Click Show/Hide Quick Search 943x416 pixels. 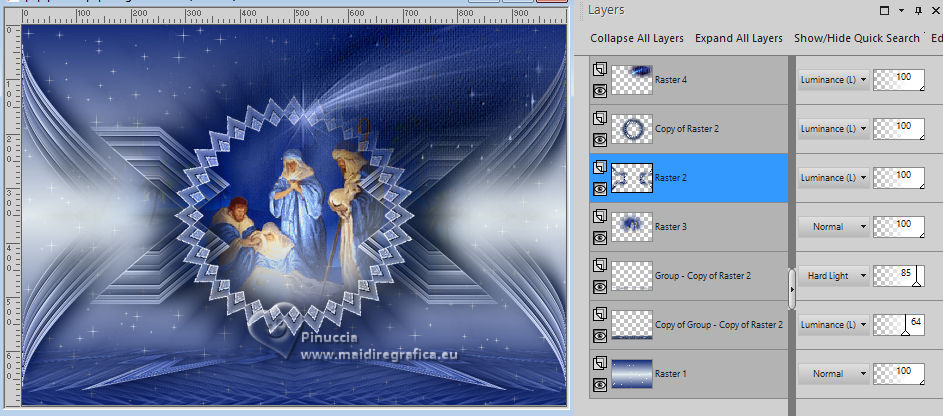click(856, 38)
